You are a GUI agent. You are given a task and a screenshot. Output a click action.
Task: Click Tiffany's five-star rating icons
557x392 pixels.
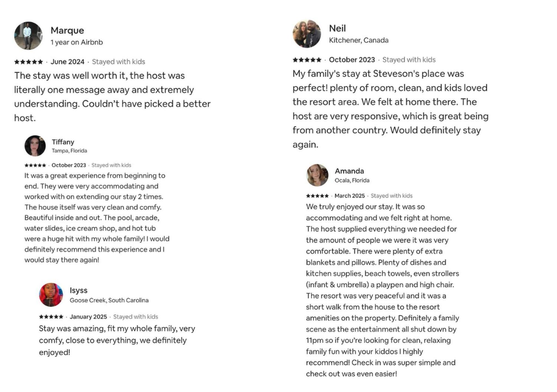tap(35, 165)
